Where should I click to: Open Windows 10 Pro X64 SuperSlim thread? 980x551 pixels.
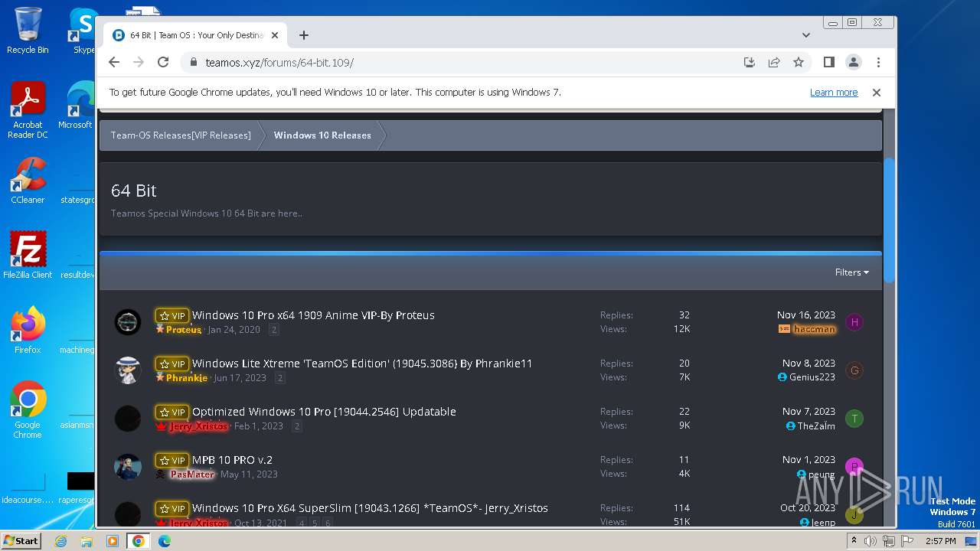tap(370, 508)
